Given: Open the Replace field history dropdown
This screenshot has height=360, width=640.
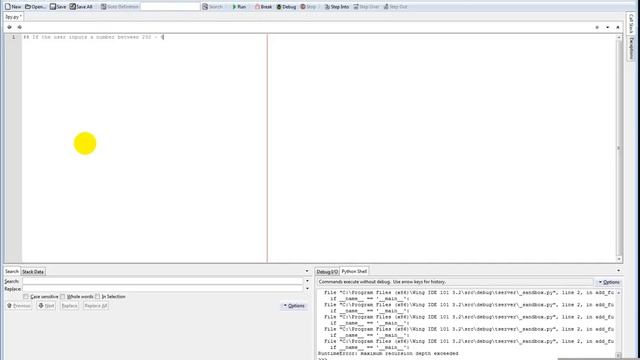Looking at the screenshot, I should [x=307, y=289].
